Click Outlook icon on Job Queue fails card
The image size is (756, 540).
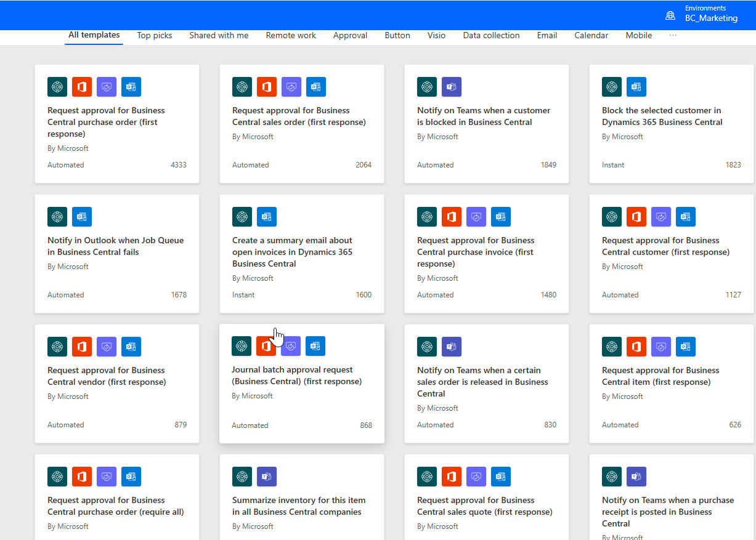82,217
